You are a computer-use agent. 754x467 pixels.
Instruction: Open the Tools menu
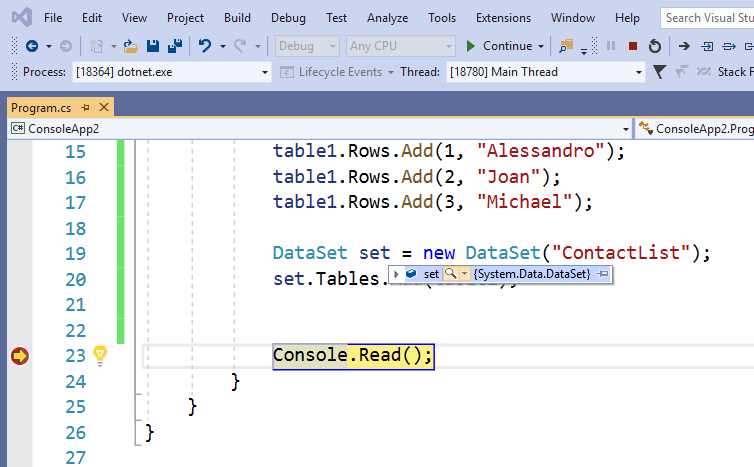[x=442, y=18]
